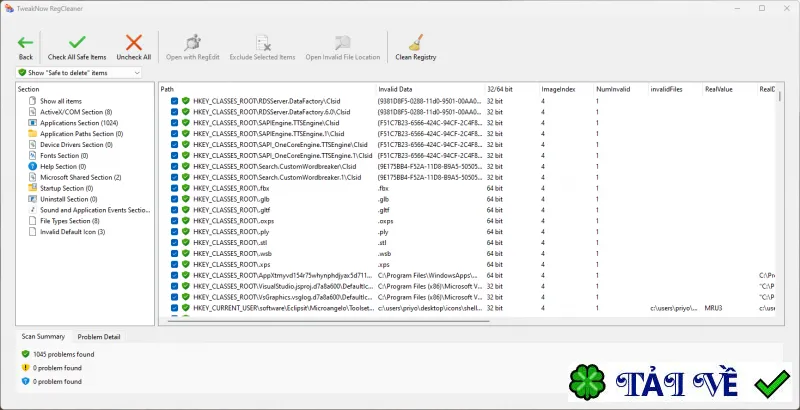Click the Exclude Selected Items icon

[263, 42]
